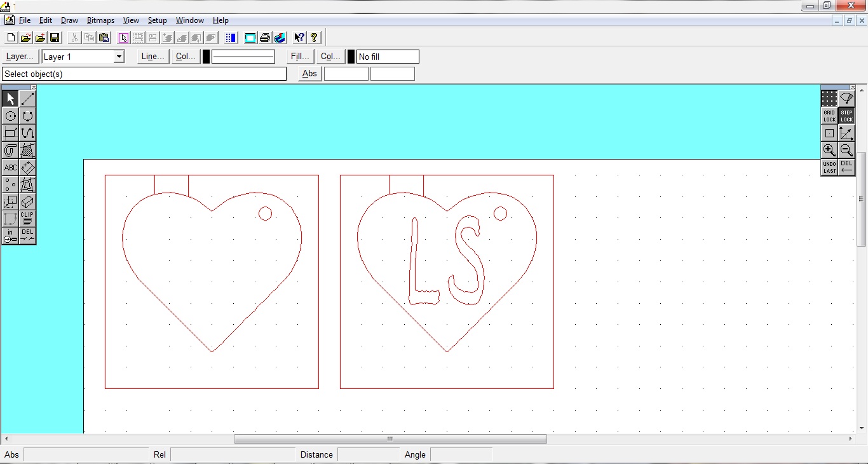Image resolution: width=868 pixels, height=464 pixels.
Task: Click the Import file folder-plus icon
Action: click(x=40, y=38)
